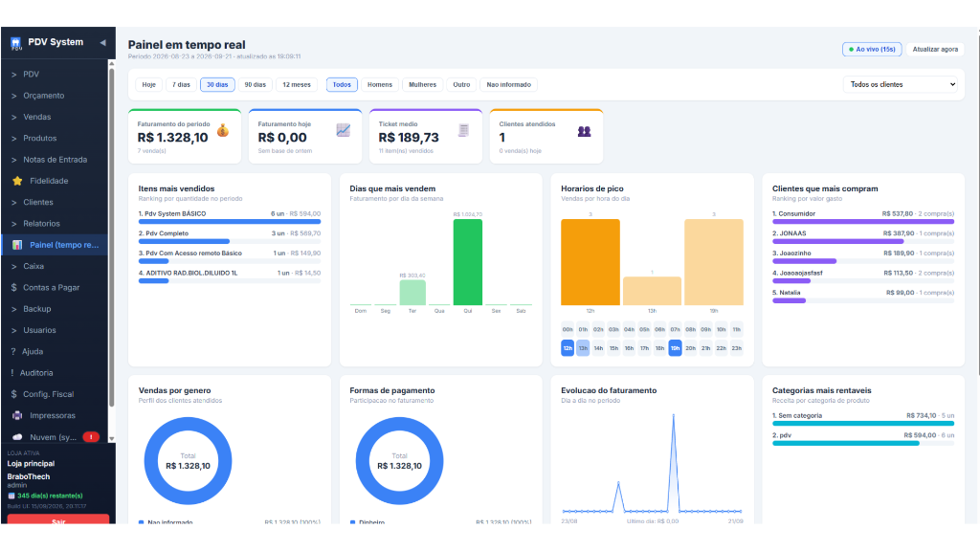Viewport: 980px width, 551px height.
Task: Click Atualizar agora button
Action: click(x=935, y=50)
